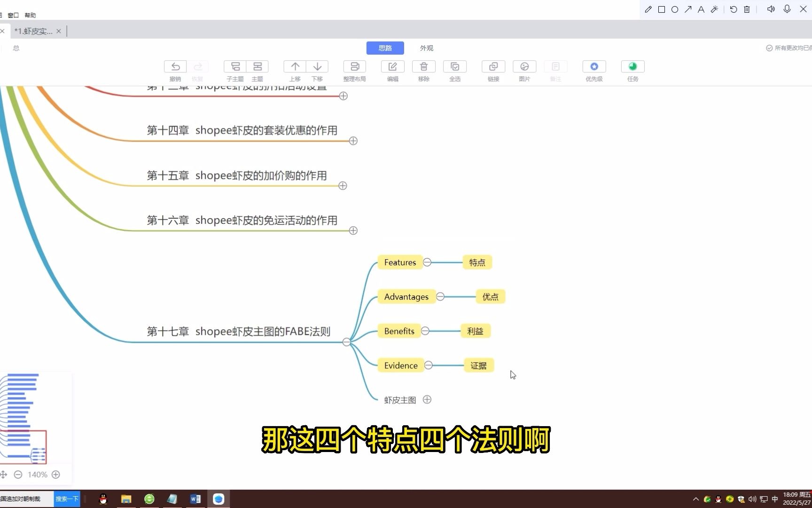Screen dimensions: 812x508
Task: Select the Features node
Action: [x=400, y=262]
